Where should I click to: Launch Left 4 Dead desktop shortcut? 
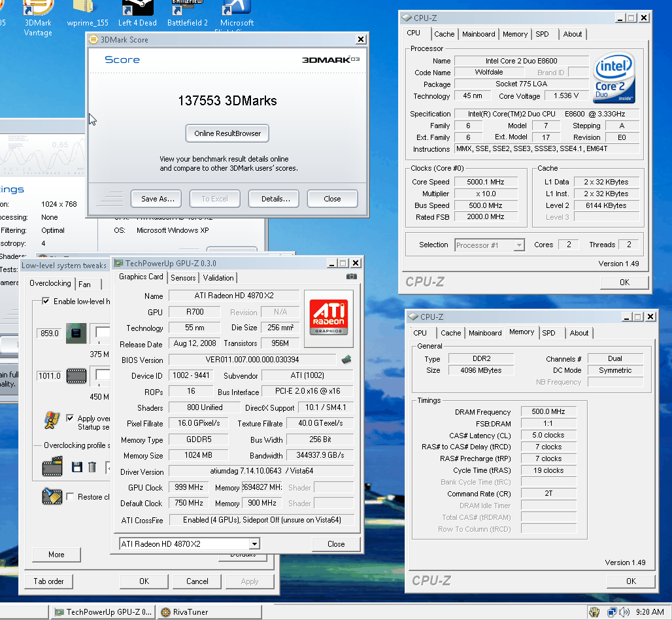(137, 14)
